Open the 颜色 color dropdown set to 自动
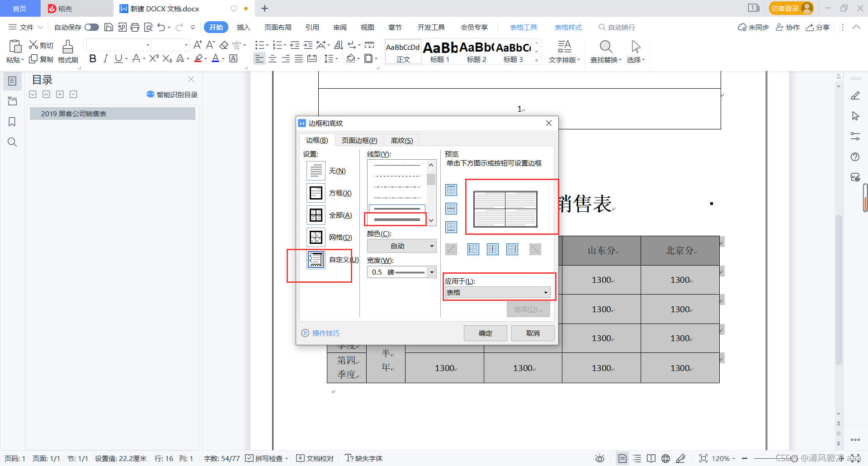 point(401,246)
